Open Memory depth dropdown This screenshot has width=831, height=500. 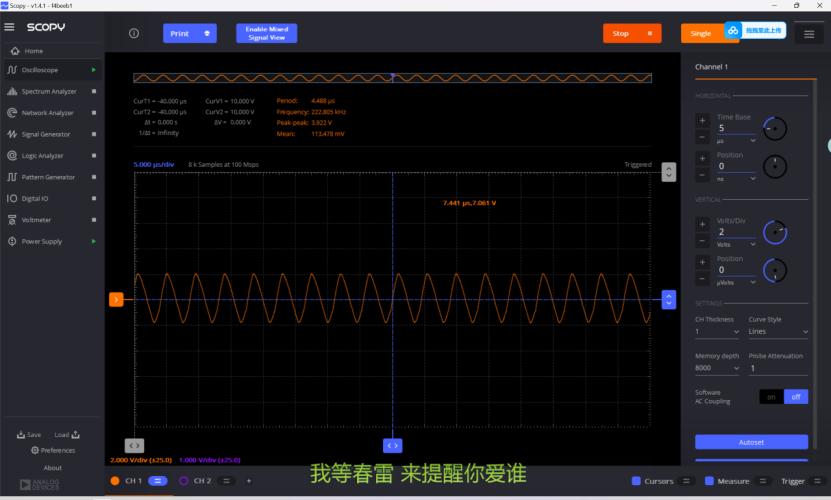[x=717, y=368]
